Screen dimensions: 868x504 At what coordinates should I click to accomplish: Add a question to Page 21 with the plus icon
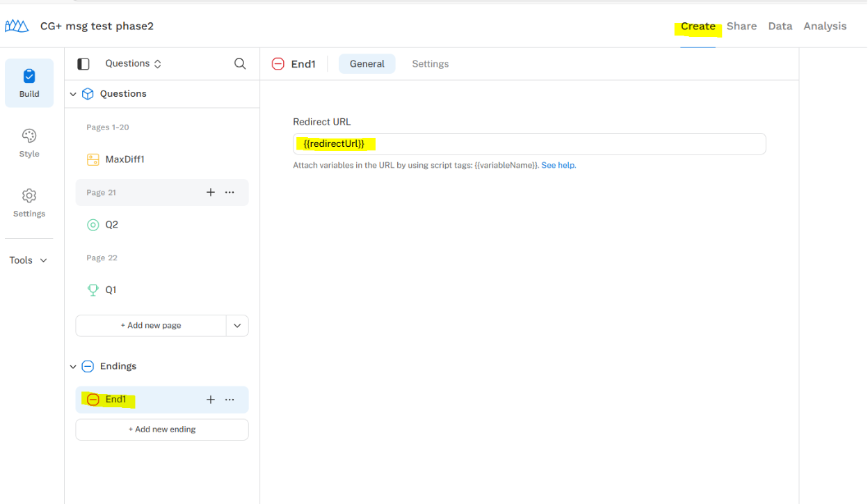[211, 192]
